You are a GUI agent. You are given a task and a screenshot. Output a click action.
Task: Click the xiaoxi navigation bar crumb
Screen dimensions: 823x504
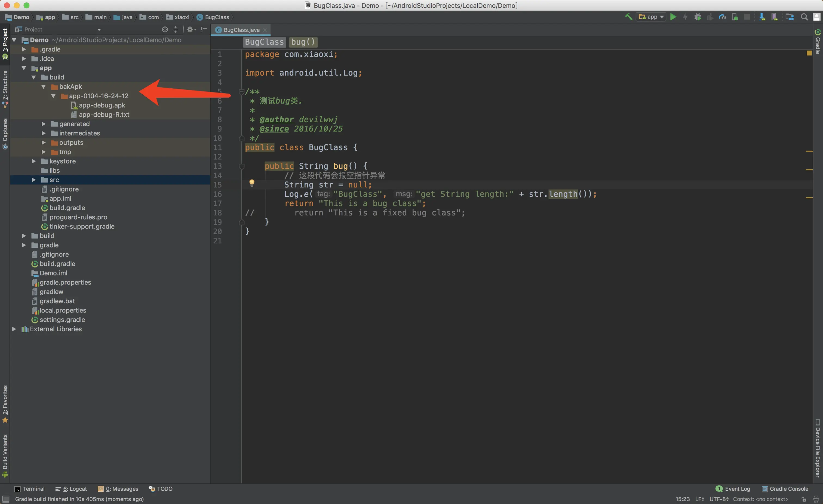coord(178,17)
